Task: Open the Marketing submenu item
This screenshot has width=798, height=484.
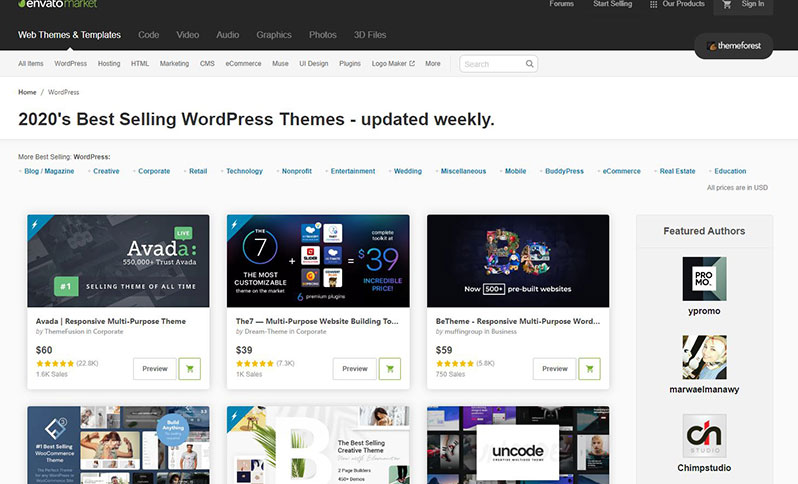Action: [x=174, y=64]
